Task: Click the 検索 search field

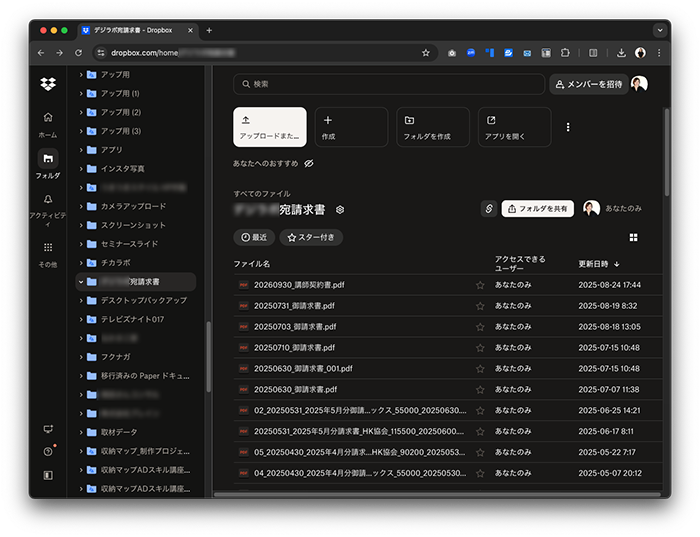Action: (x=389, y=84)
